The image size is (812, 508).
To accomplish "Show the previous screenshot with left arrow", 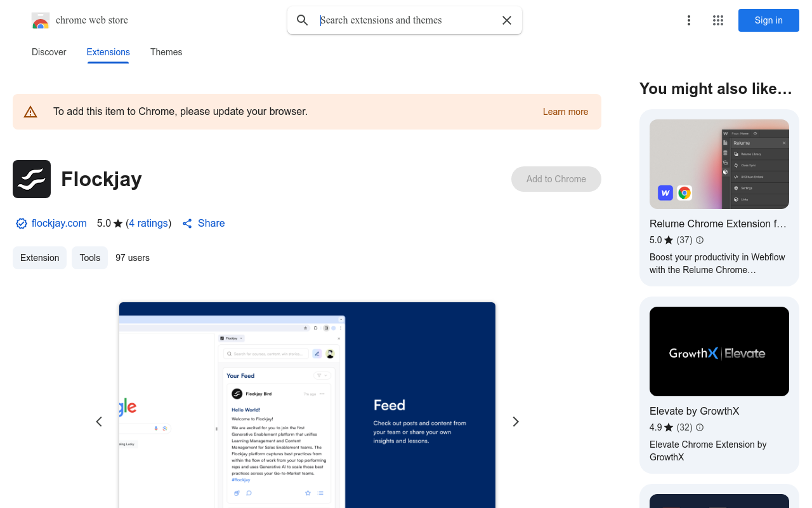I will [x=99, y=422].
